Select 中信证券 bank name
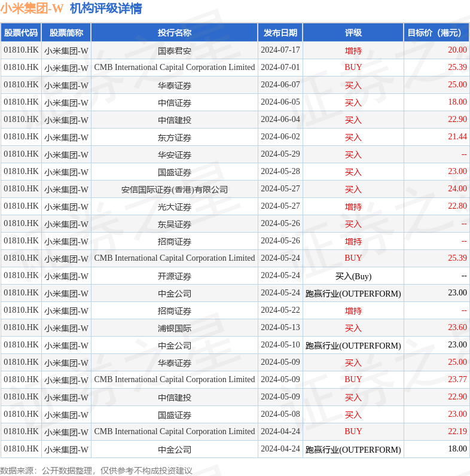470x476 pixels. [174, 103]
